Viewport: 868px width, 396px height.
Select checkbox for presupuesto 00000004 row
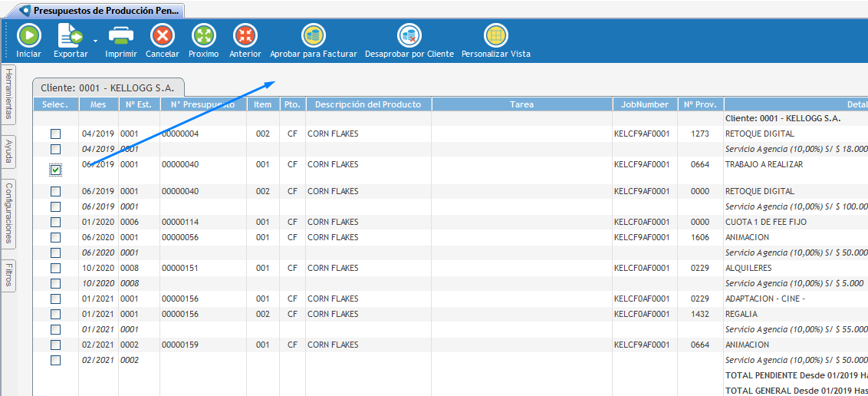pos(56,134)
